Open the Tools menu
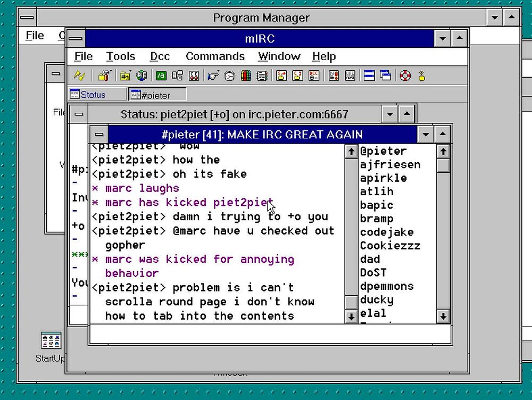 (x=121, y=56)
